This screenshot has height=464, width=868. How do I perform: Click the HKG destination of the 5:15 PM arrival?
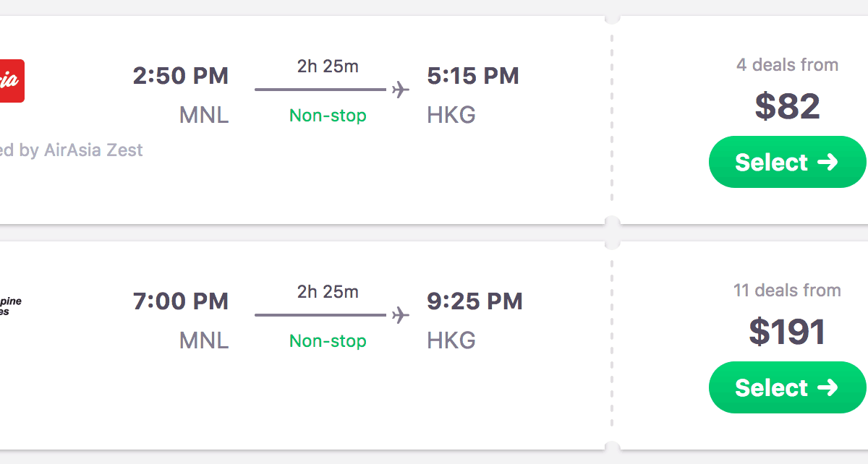pyautogui.click(x=451, y=116)
